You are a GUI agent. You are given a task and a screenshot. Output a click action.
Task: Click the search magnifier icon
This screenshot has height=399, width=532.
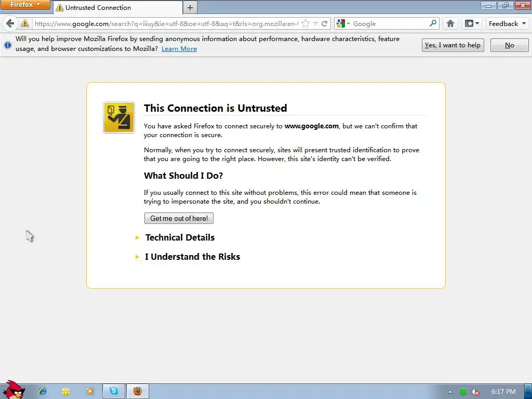point(433,23)
